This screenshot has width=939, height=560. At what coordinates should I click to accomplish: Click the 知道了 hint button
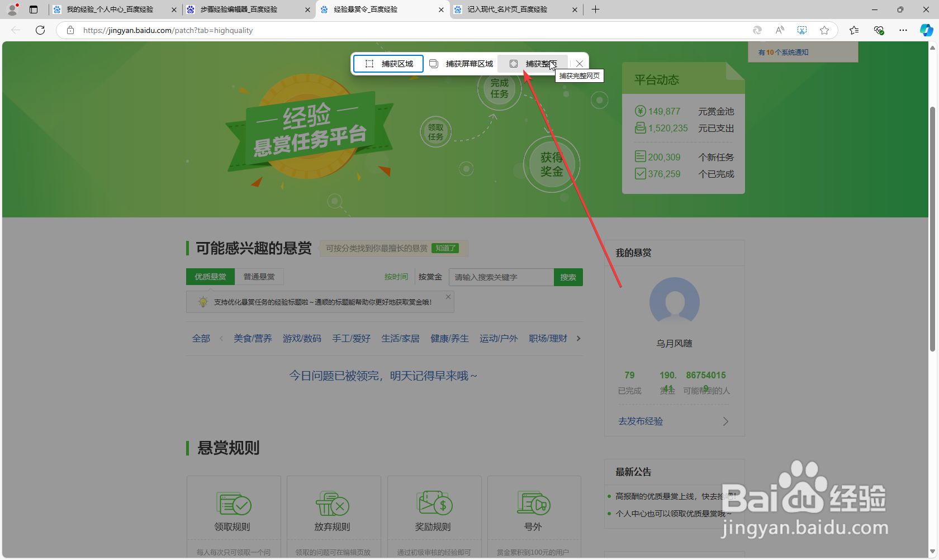click(x=445, y=248)
